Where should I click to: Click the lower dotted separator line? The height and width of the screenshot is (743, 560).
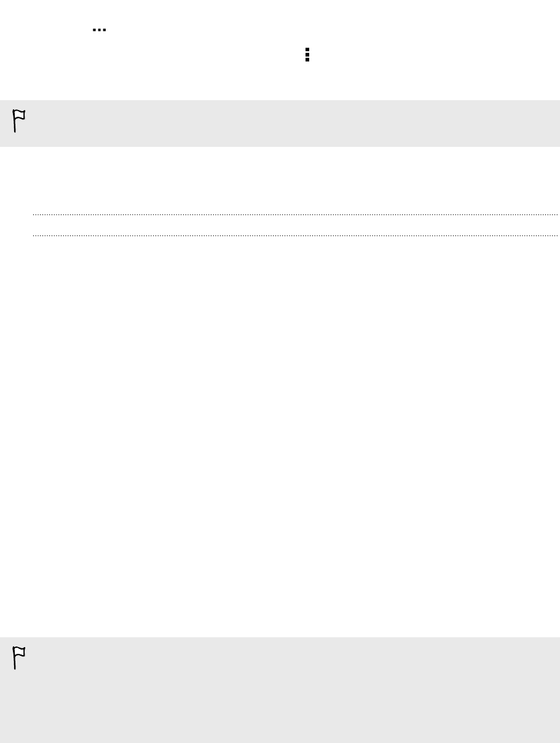294,235
